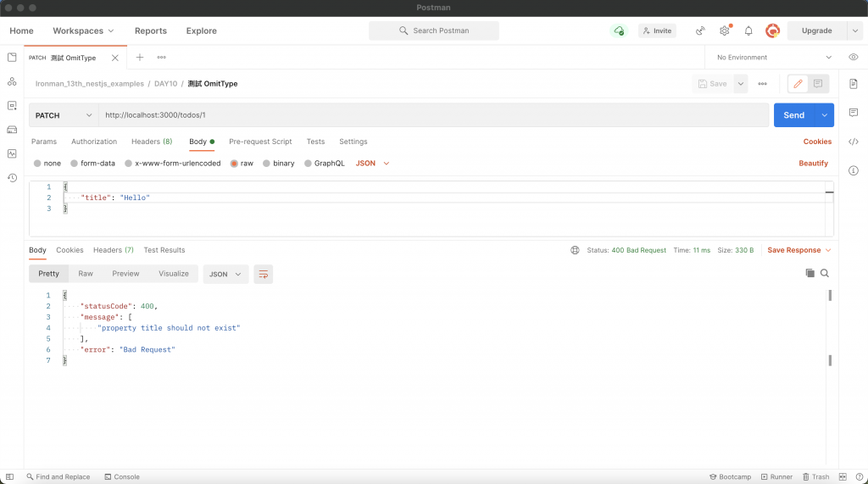868x484 pixels.
Task: Click the environment quick look eye icon
Action: tap(853, 57)
